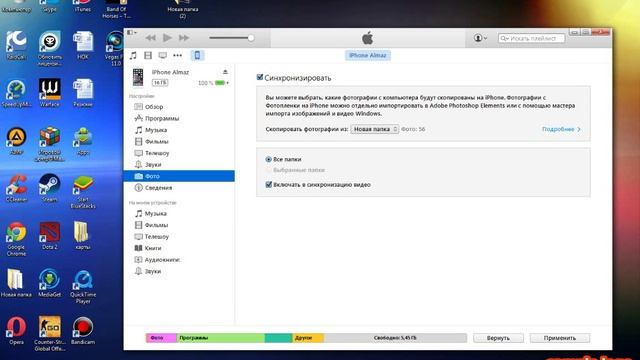
Task: Click the iPhone thumbnail in sidebar header
Action: pyautogui.click(x=138, y=77)
